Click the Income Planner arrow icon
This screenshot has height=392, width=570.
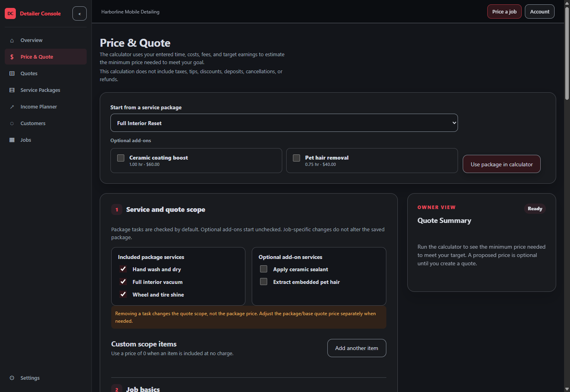(x=12, y=107)
